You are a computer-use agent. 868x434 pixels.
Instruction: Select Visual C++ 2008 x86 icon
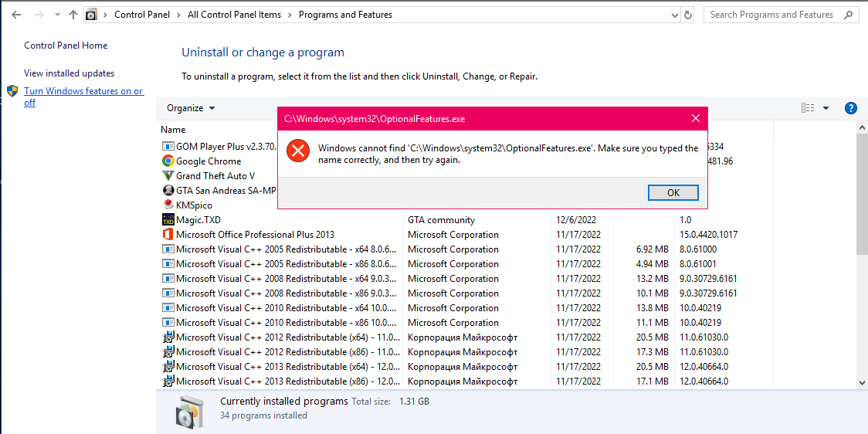click(168, 293)
